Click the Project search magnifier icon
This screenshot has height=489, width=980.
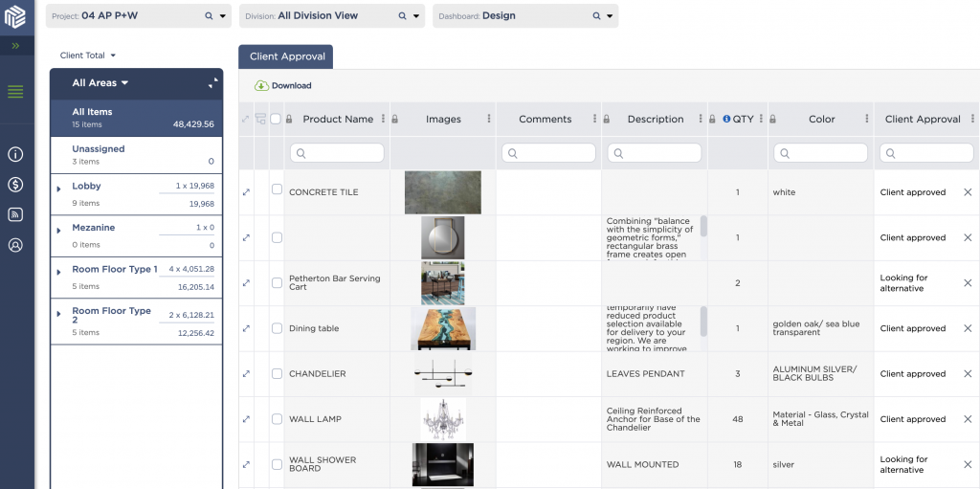[209, 16]
